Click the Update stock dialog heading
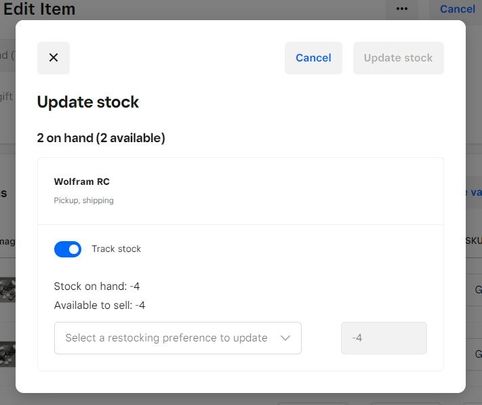The height and width of the screenshot is (405, 482). (x=88, y=102)
